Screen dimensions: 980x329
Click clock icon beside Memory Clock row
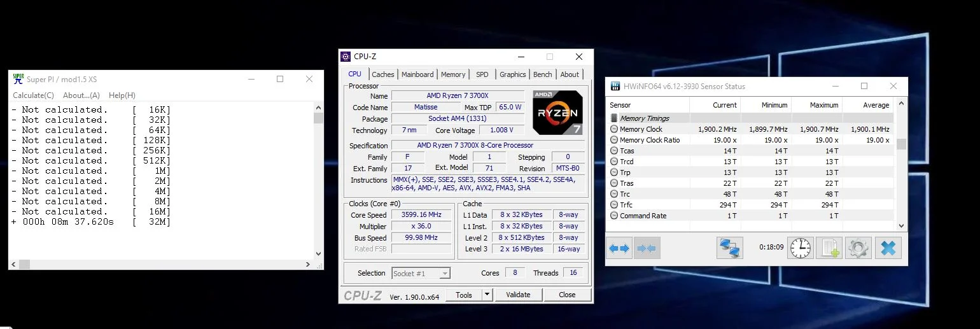coord(614,129)
